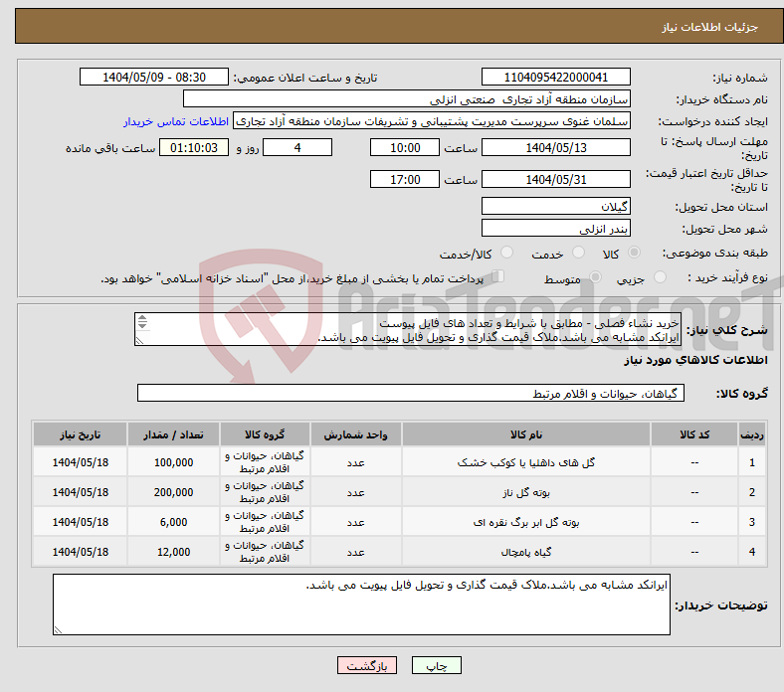Click the up arrow in the شرح کلی نیاز box
The image size is (784, 692).
coord(142,320)
